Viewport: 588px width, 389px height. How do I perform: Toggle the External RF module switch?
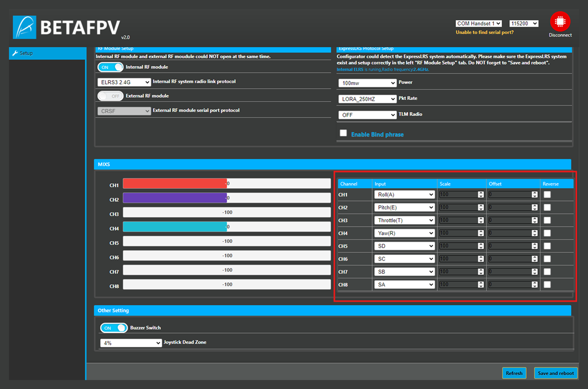(x=110, y=96)
